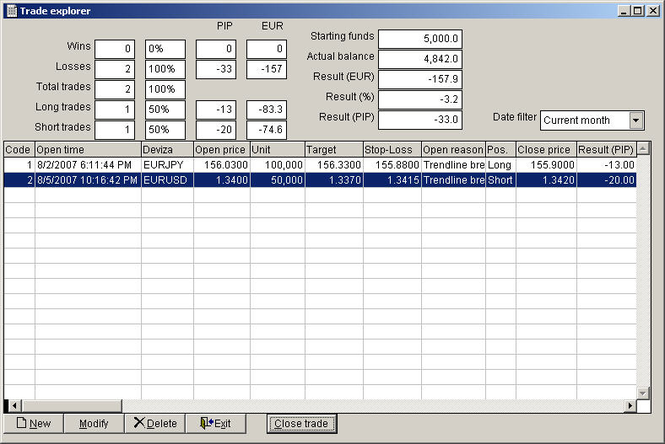Click result -13.00 cell
Image resolution: width=665 pixels, height=444 pixels.
[x=606, y=165]
